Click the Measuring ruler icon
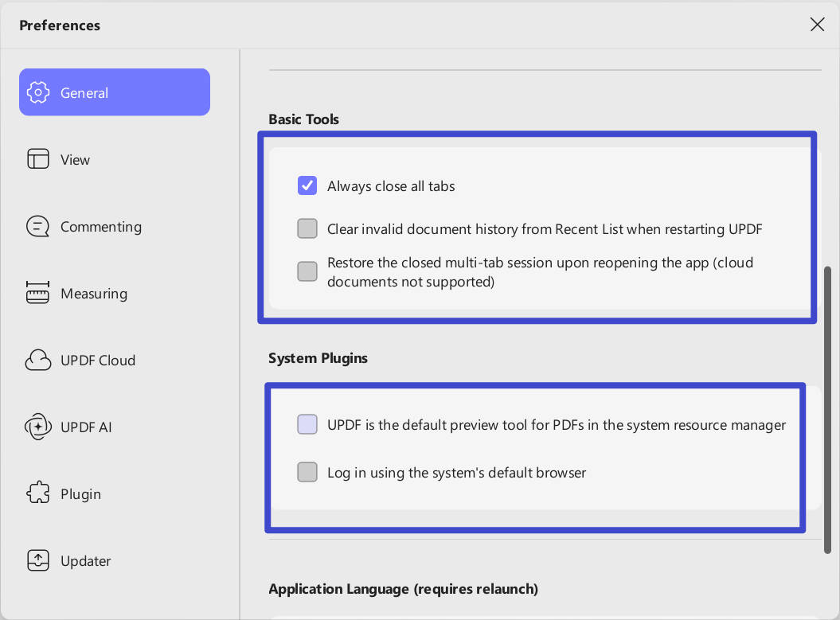 (38, 294)
